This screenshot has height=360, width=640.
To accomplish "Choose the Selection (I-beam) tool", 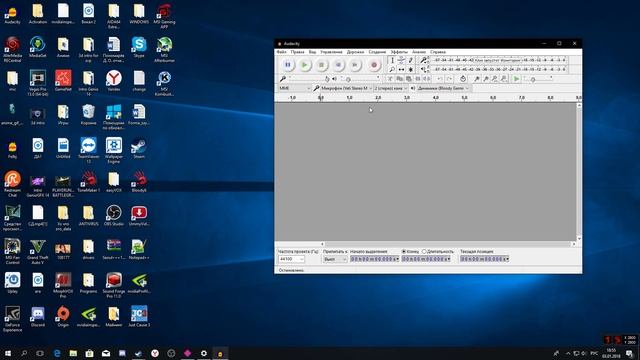I will [392, 60].
